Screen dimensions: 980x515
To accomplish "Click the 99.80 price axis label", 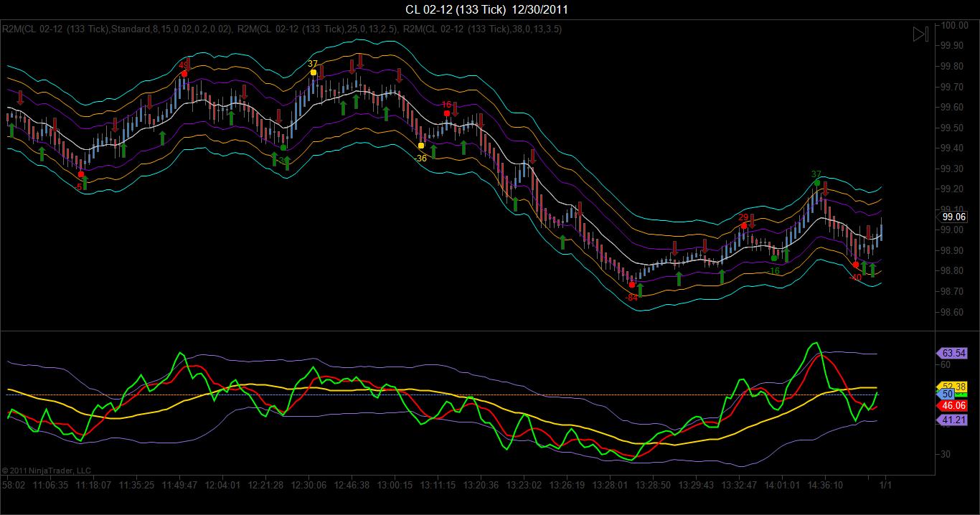I will coord(952,66).
